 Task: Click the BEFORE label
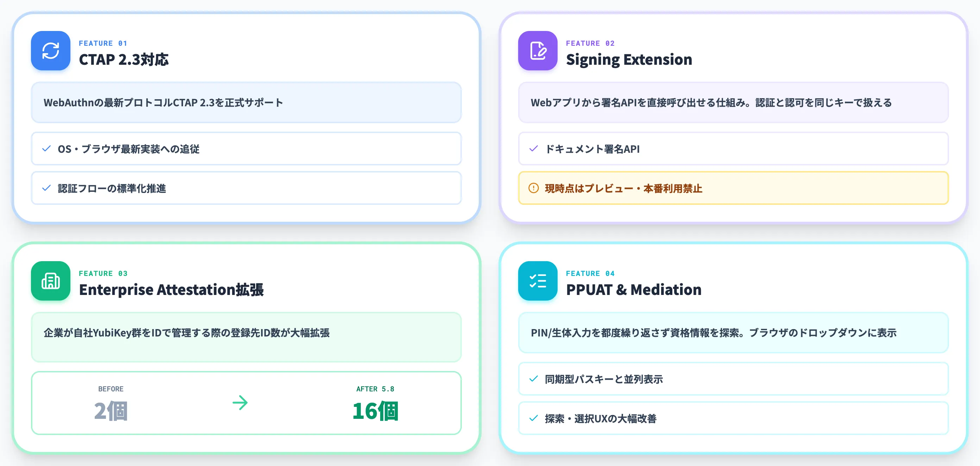pos(111,389)
